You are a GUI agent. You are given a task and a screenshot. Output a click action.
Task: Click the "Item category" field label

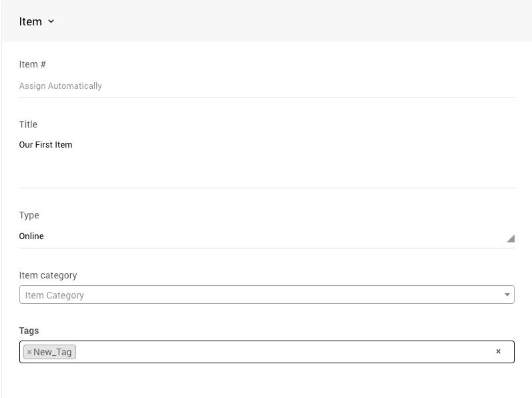pos(48,275)
